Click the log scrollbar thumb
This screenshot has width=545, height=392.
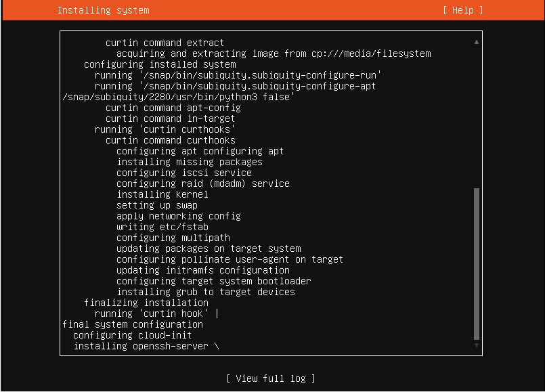(477, 264)
